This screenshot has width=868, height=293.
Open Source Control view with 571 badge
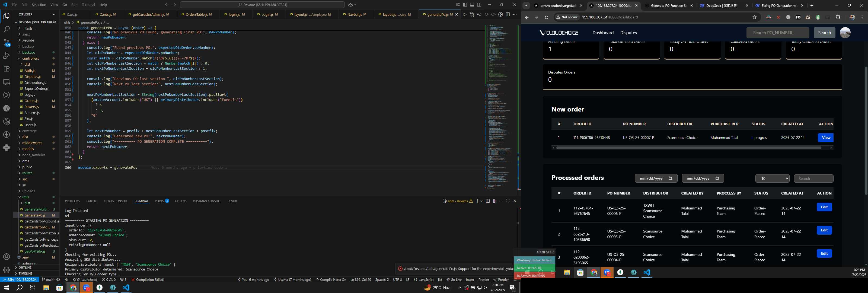point(7,43)
